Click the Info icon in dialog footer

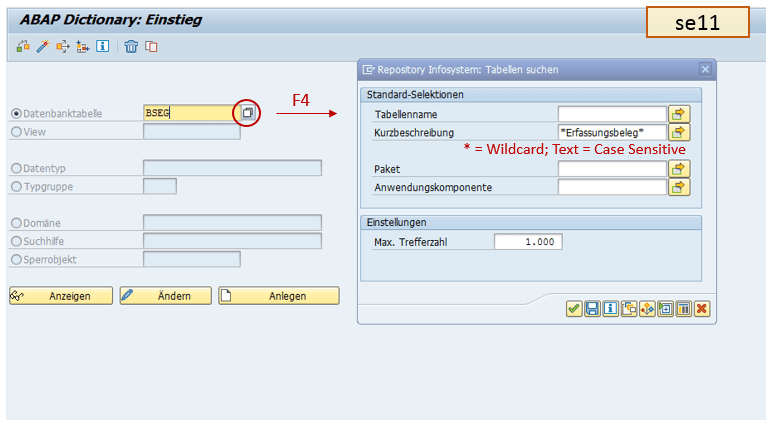click(610, 309)
